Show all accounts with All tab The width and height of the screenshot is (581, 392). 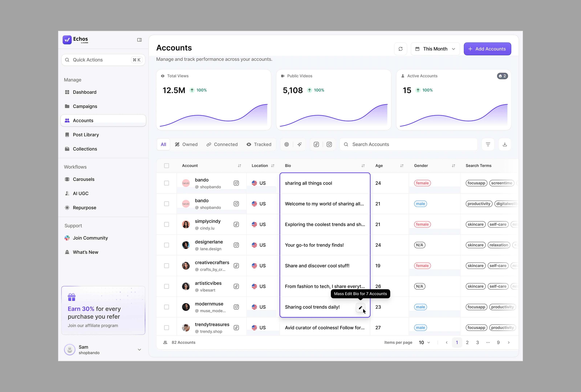pyautogui.click(x=163, y=144)
